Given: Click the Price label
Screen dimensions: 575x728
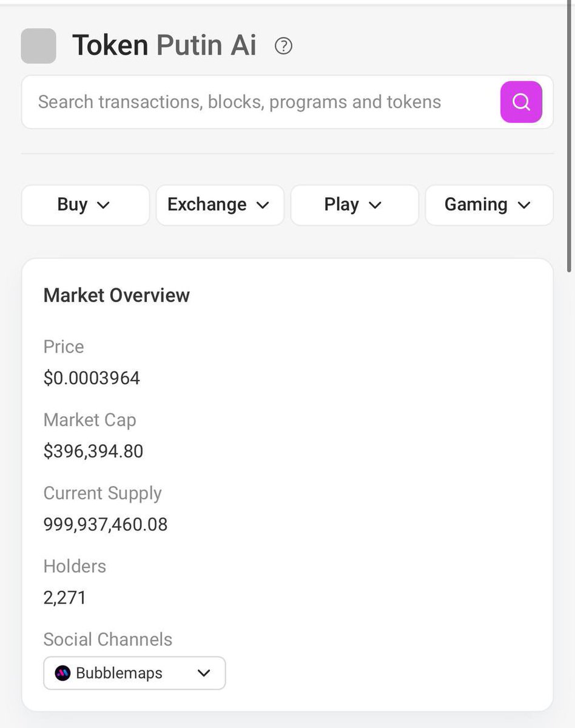Looking at the screenshot, I should pyautogui.click(x=64, y=346).
